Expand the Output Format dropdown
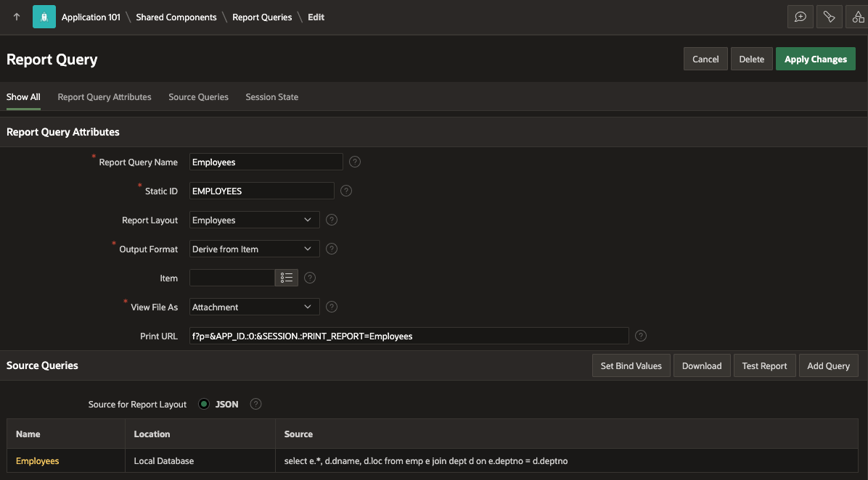This screenshot has height=480, width=868. click(254, 249)
